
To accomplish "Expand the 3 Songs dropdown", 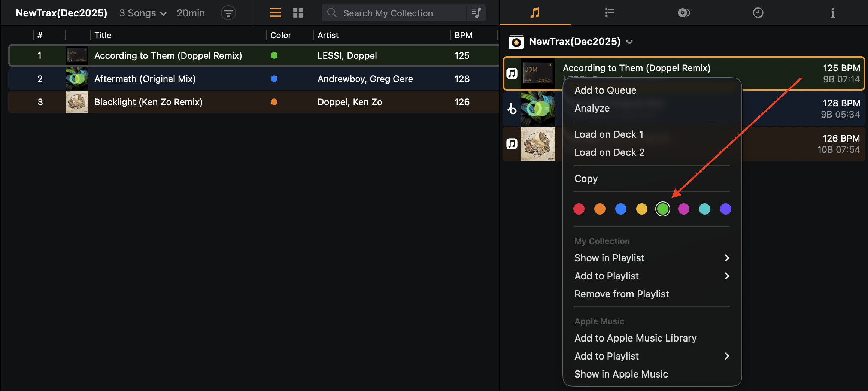I will coord(143,13).
